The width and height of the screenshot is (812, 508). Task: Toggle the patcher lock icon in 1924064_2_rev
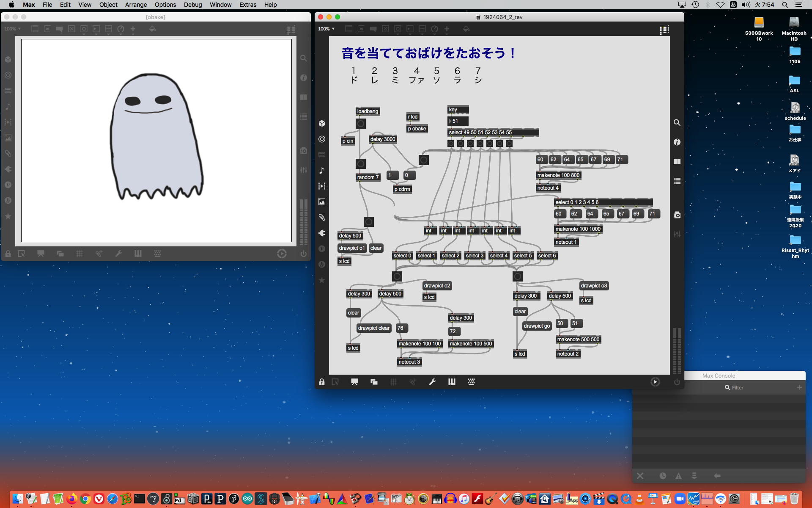322,382
